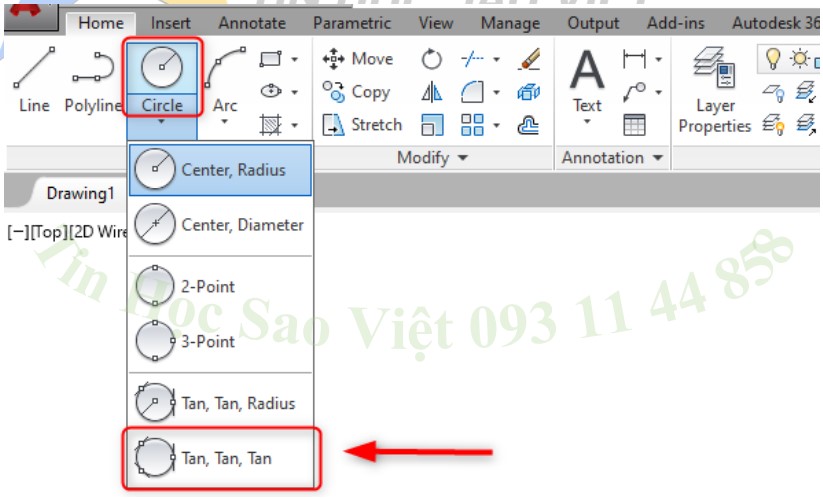The image size is (823, 498).
Task: Open the Annotate ribbon tab
Action: [x=252, y=23]
